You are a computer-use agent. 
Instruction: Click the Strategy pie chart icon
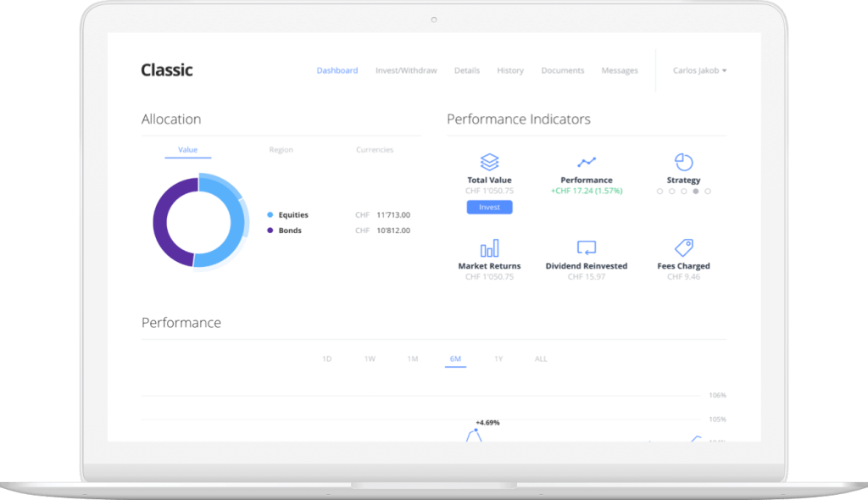[683, 162]
